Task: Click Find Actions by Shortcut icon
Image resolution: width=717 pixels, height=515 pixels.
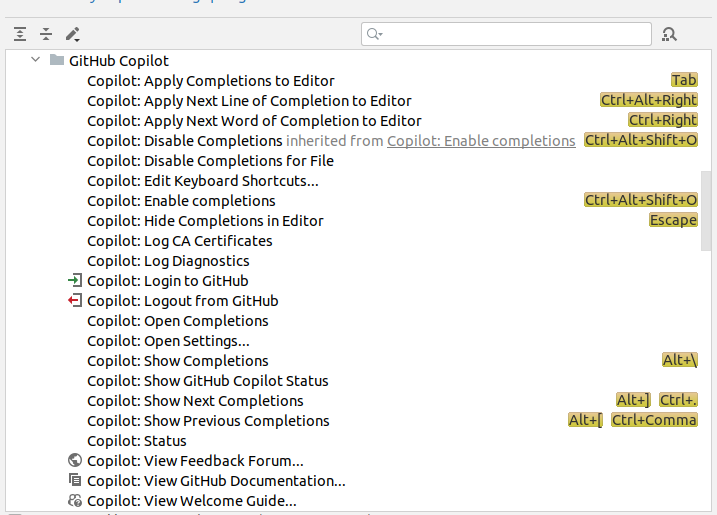Action: pos(669,34)
